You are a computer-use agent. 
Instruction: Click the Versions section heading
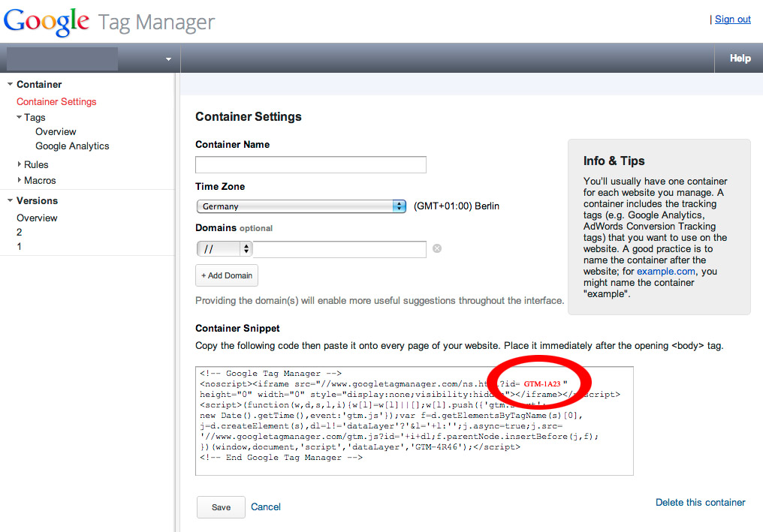coord(37,200)
